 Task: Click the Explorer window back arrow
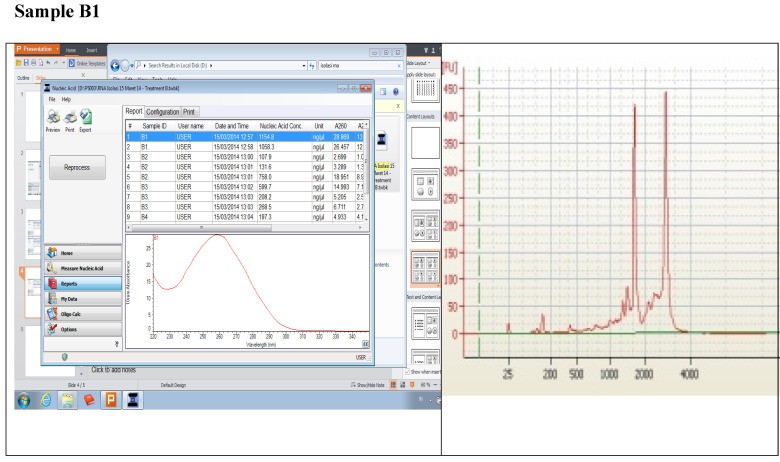click(x=115, y=65)
